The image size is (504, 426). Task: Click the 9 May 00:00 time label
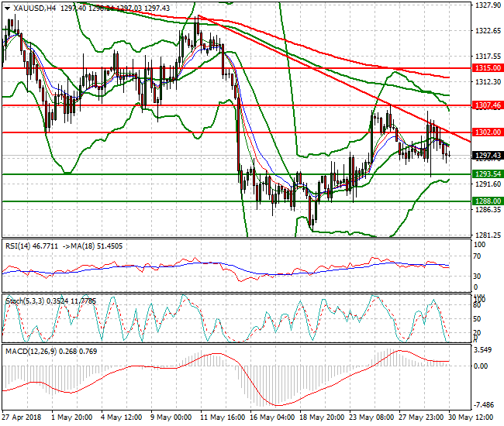[x=171, y=417]
